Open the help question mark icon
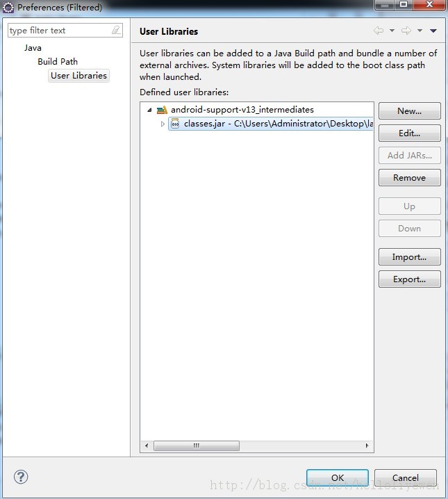 (21, 477)
